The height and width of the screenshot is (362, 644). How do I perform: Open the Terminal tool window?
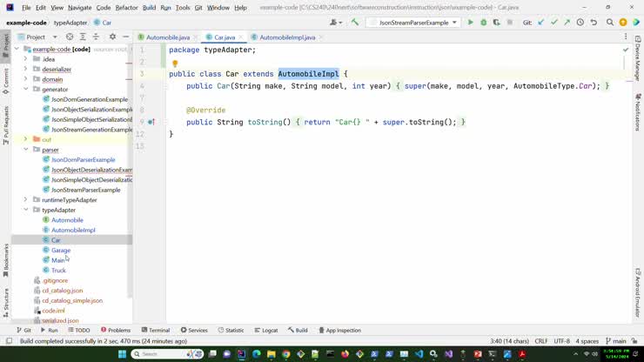click(155, 330)
